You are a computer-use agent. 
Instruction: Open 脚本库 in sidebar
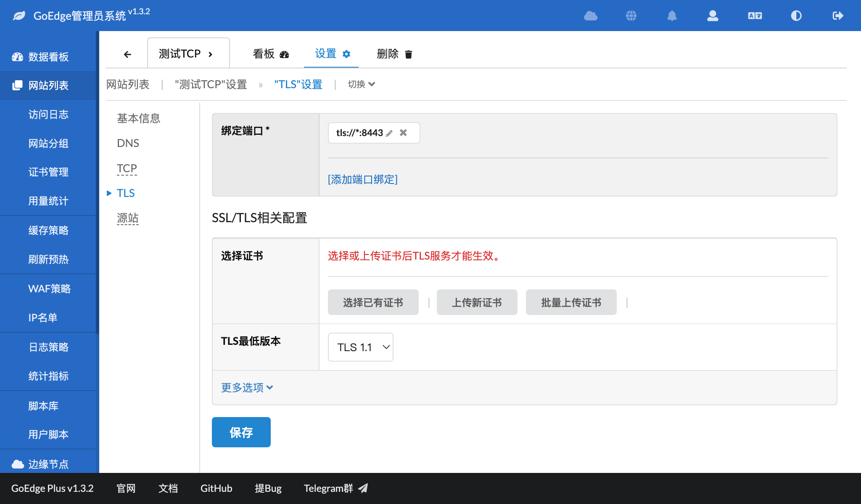click(43, 406)
